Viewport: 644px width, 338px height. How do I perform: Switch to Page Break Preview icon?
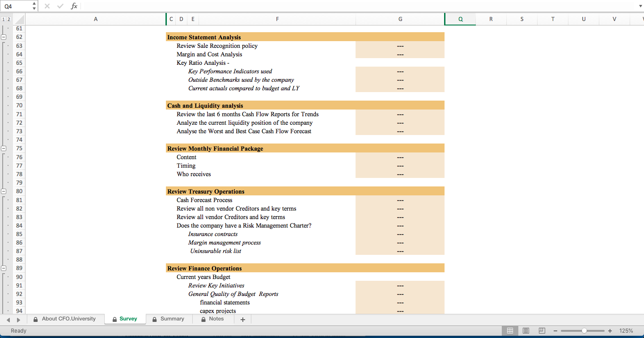coord(542,331)
